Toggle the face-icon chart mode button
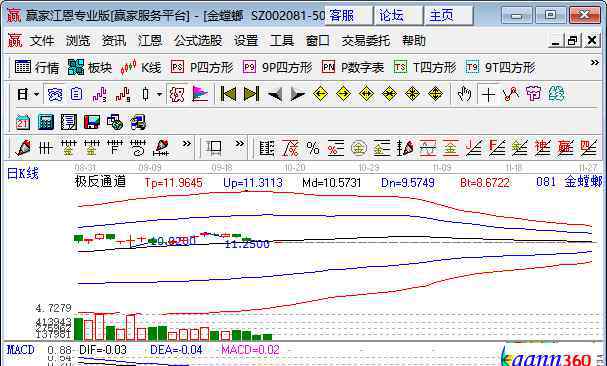Viewport: 607px width, 366px height. [55, 94]
